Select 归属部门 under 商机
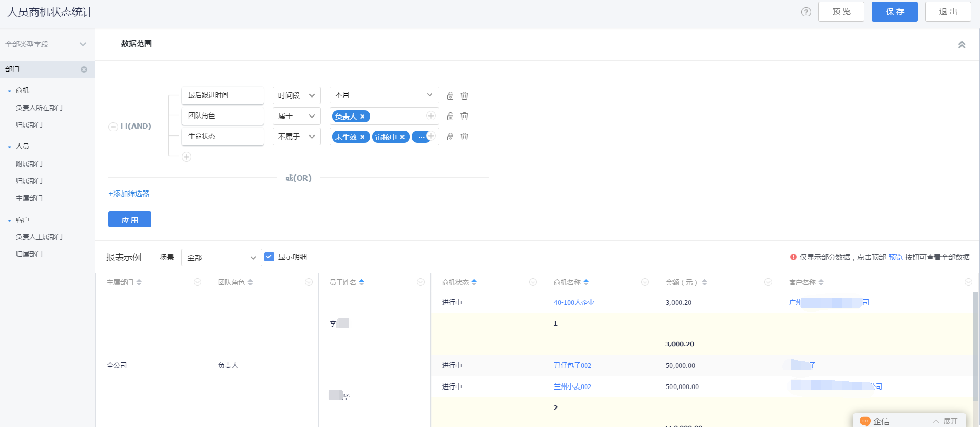 pyautogui.click(x=29, y=125)
